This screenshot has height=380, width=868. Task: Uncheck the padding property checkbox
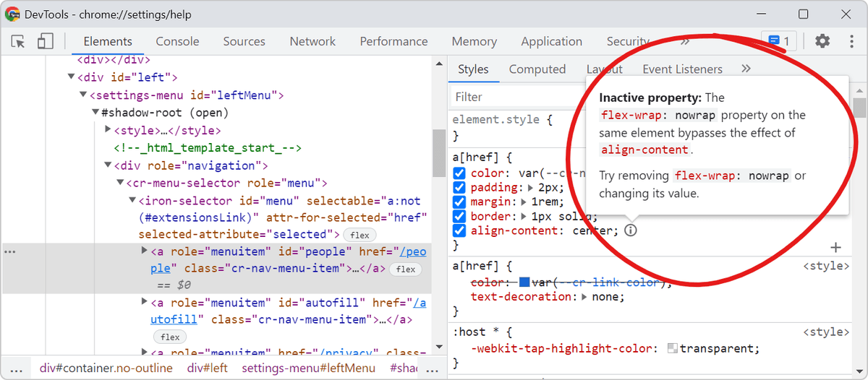pos(459,188)
